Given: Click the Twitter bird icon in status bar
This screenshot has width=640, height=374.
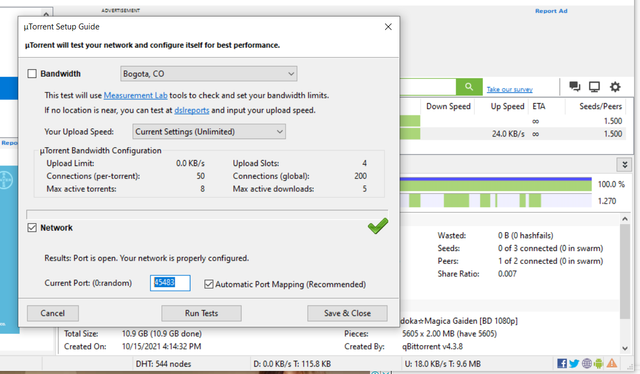Looking at the screenshot, I should tap(574, 363).
